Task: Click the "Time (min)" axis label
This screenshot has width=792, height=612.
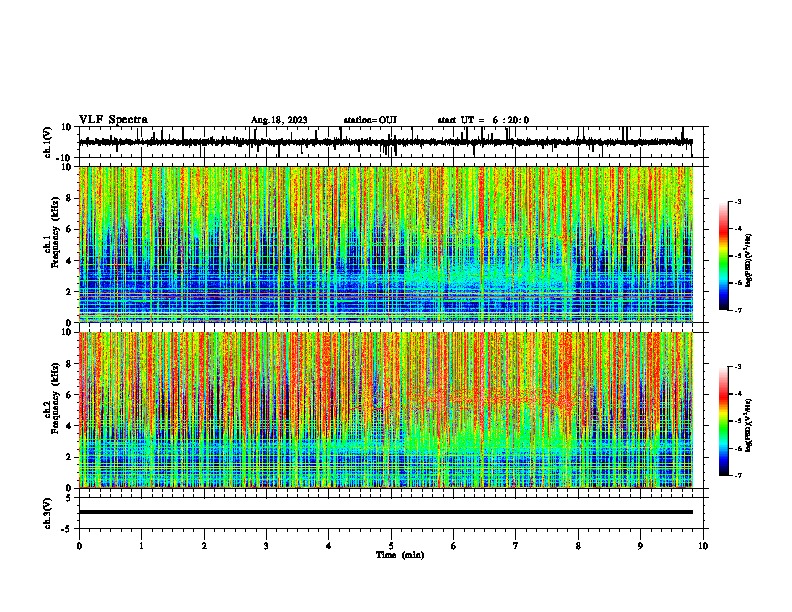Action: pos(400,555)
